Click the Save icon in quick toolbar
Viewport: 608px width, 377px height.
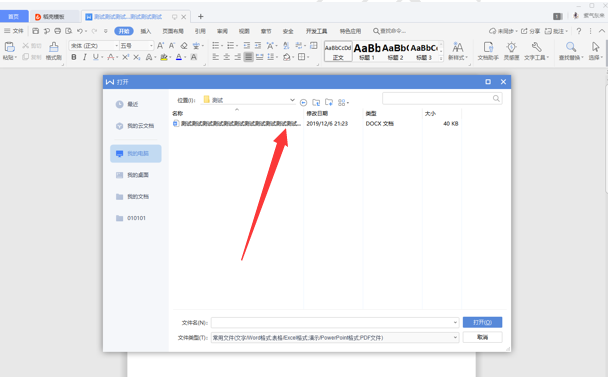pyautogui.click(x=36, y=31)
